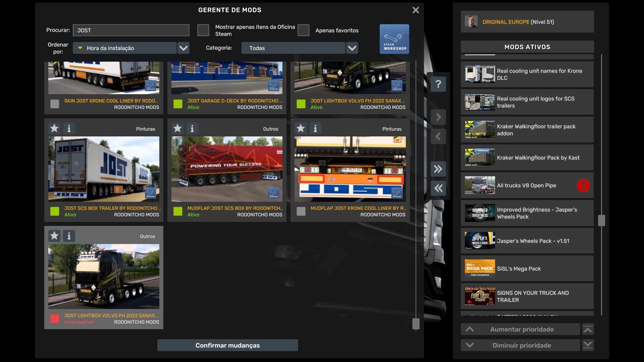Open the Steam Workshop icon
The image size is (644, 362).
(x=394, y=39)
